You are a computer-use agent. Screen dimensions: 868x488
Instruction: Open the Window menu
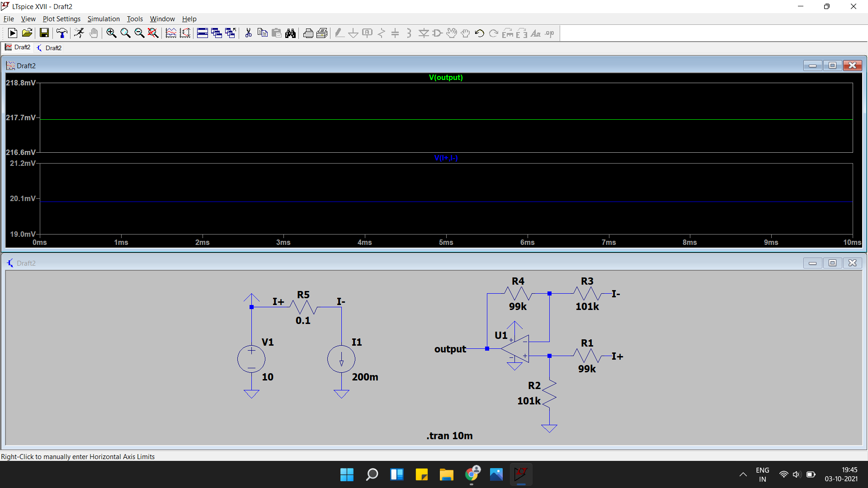[162, 19]
